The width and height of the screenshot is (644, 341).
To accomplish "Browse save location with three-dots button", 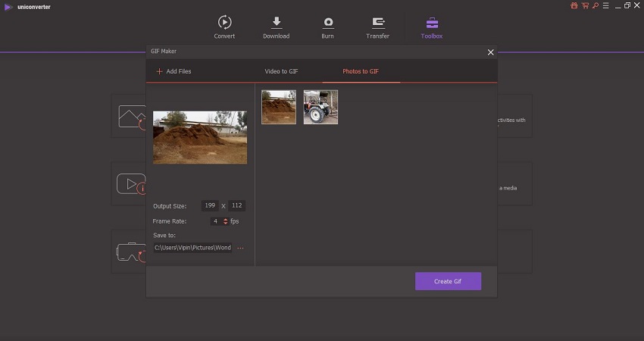I will click(x=241, y=248).
